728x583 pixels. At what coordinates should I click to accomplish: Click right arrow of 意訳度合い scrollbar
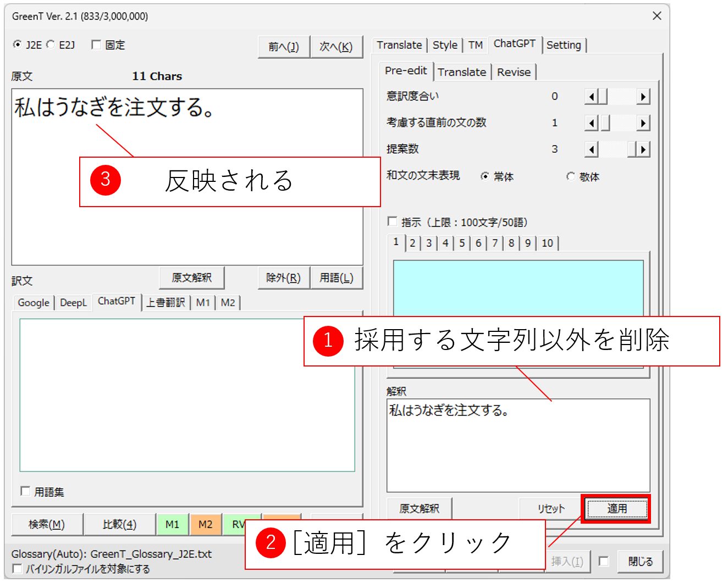click(643, 97)
